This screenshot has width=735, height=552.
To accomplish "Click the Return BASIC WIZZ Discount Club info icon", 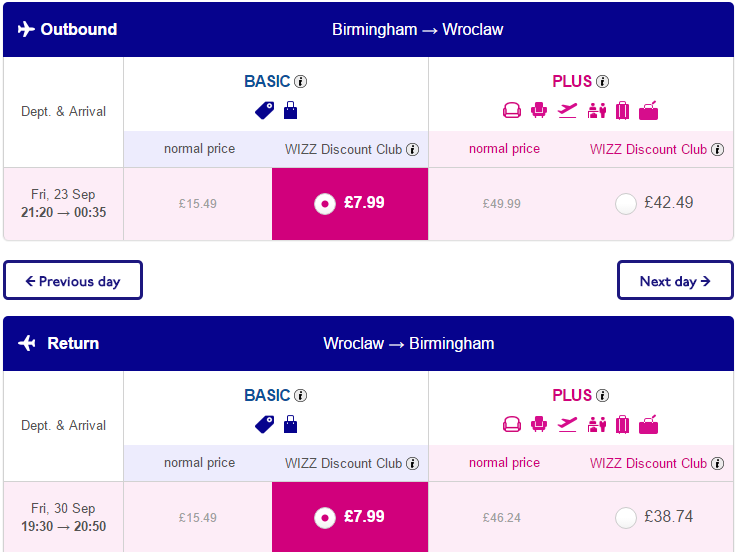I will coord(412,463).
